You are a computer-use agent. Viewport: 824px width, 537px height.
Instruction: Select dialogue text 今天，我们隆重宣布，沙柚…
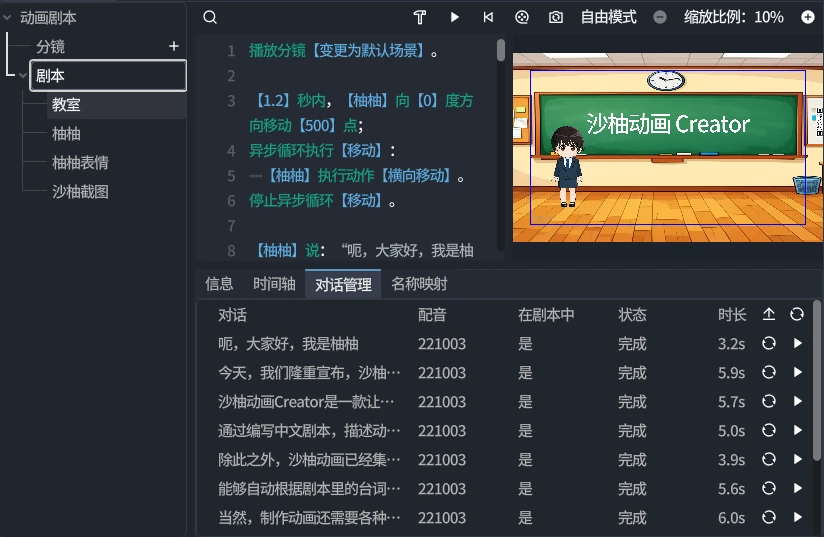coord(310,373)
